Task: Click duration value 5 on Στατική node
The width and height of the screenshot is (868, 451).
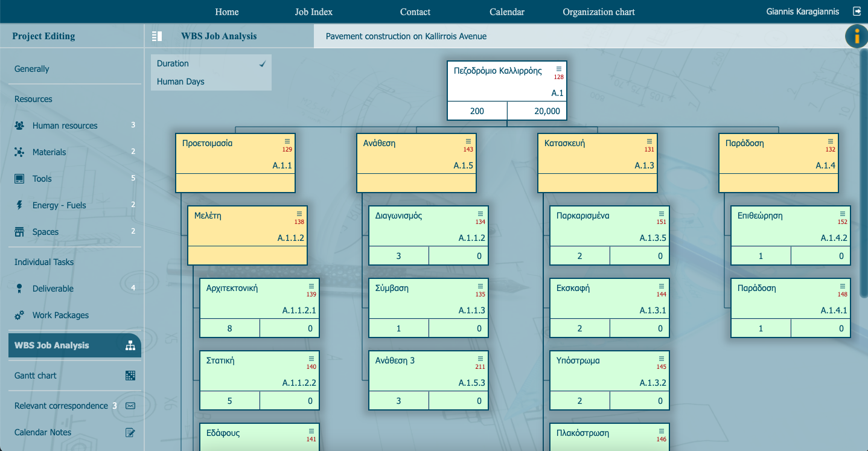Action: [229, 401]
